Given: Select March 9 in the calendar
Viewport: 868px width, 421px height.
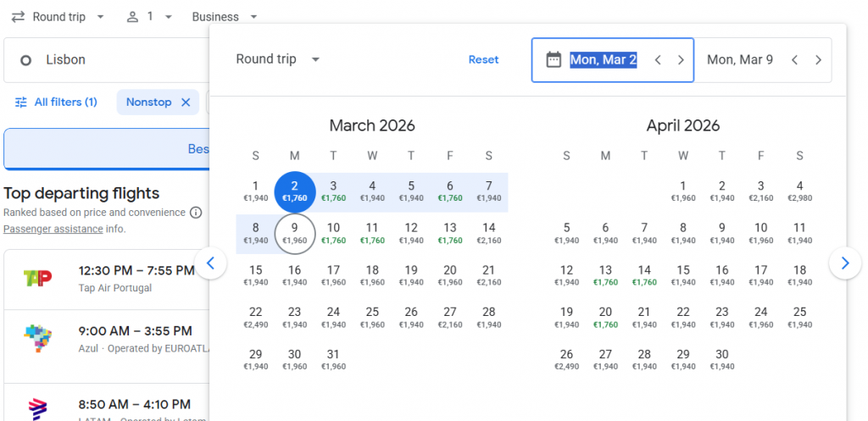Looking at the screenshot, I should (x=294, y=234).
